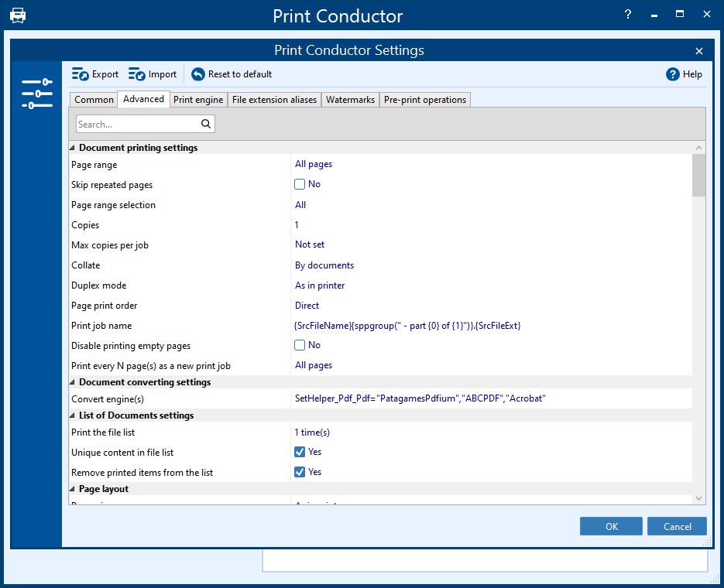The height and width of the screenshot is (588, 724).
Task: Switch to the Common tab
Action: pyautogui.click(x=93, y=99)
